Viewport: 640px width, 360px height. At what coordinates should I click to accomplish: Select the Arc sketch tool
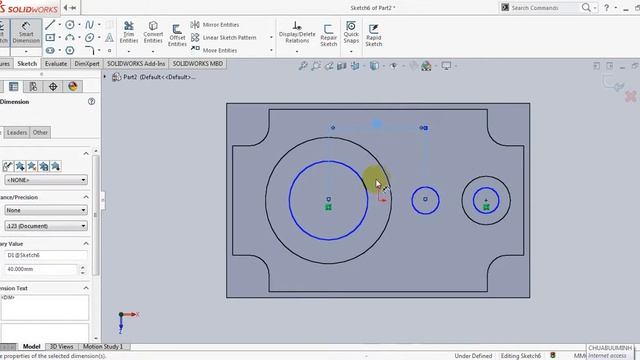click(x=70, y=38)
